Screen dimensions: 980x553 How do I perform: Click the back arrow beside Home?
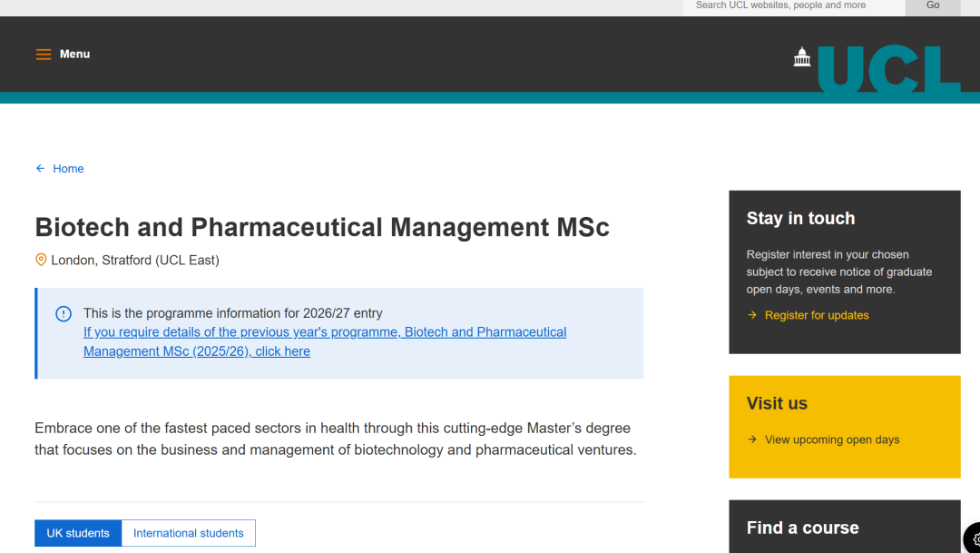point(40,169)
